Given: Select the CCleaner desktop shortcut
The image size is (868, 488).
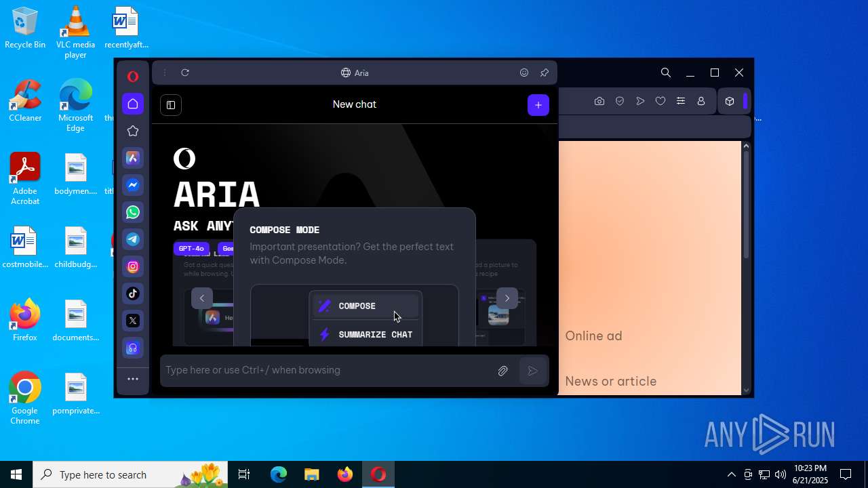Looking at the screenshot, I should (x=25, y=102).
